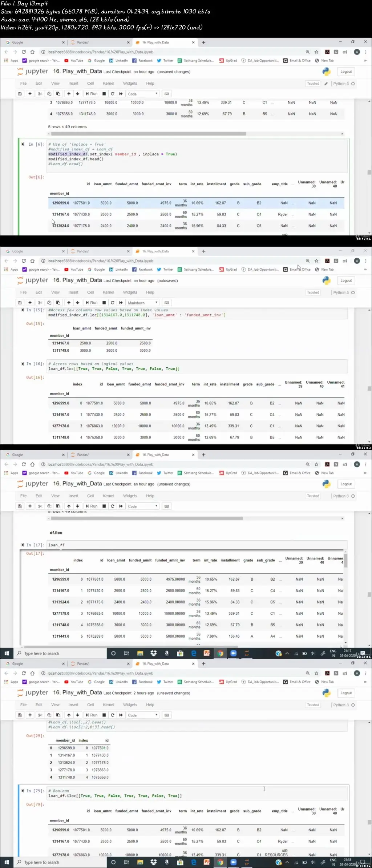Click the insert cell plus icon above In [6]
This screenshot has width=372, height=868.
pyautogui.click(x=30, y=94)
